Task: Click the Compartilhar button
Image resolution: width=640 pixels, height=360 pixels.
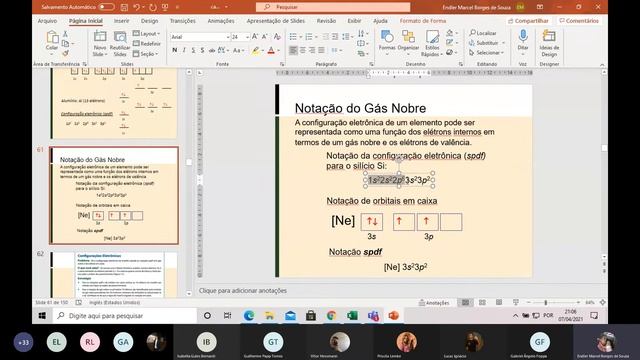Action: point(528,21)
